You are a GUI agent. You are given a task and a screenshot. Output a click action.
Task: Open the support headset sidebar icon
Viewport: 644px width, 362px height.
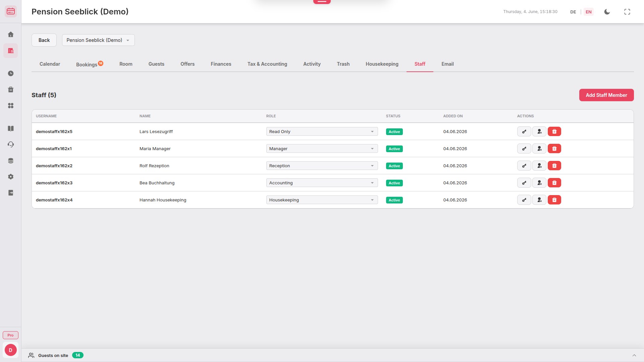11,144
